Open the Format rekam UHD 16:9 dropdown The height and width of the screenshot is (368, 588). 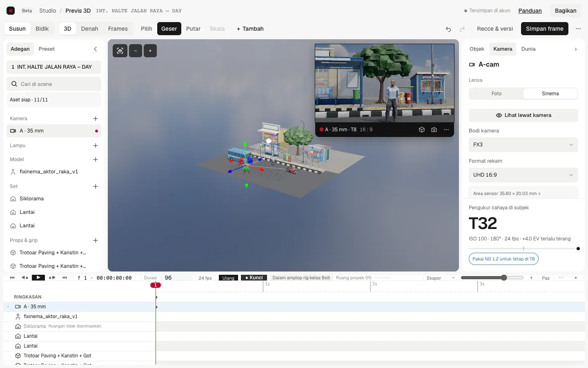[x=523, y=175]
